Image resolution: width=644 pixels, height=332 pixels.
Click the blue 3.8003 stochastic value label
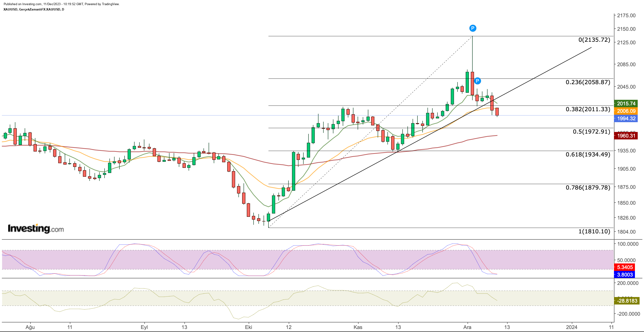pyautogui.click(x=625, y=275)
